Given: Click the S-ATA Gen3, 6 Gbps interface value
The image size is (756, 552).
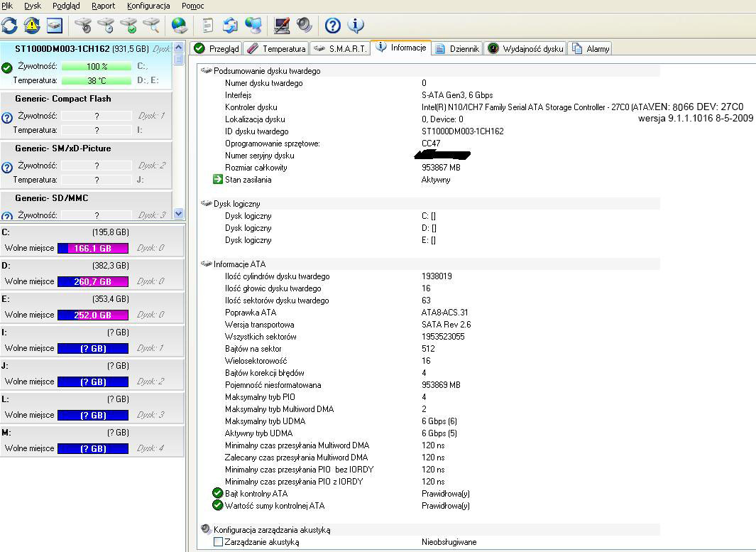Looking at the screenshot, I should [457, 95].
